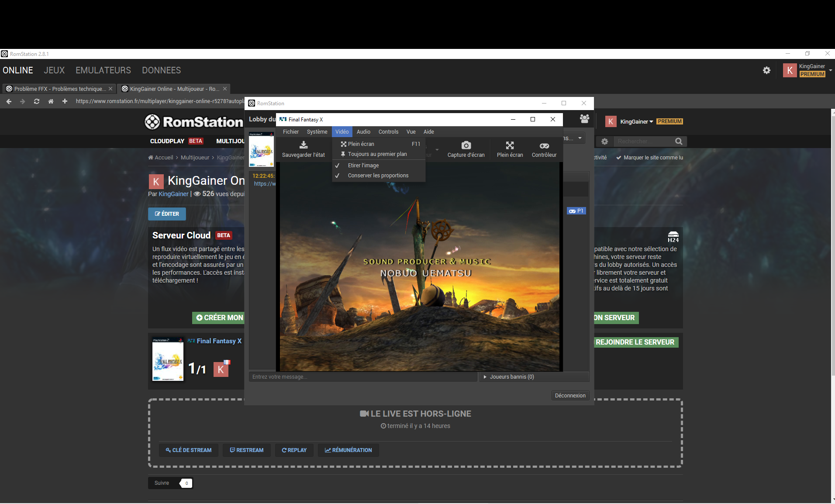Click the RomStation logo on website
The height and width of the screenshot is (504, 835).
pos(193,122)
